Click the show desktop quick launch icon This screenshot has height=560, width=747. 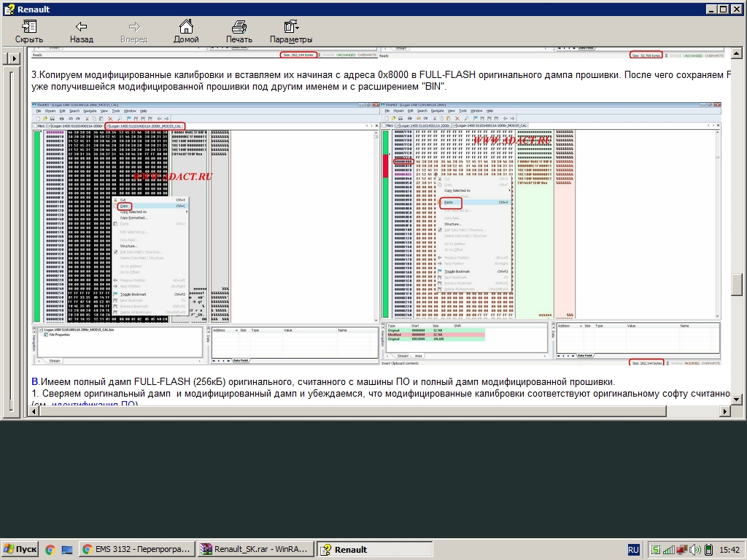(x=67, y=550)
